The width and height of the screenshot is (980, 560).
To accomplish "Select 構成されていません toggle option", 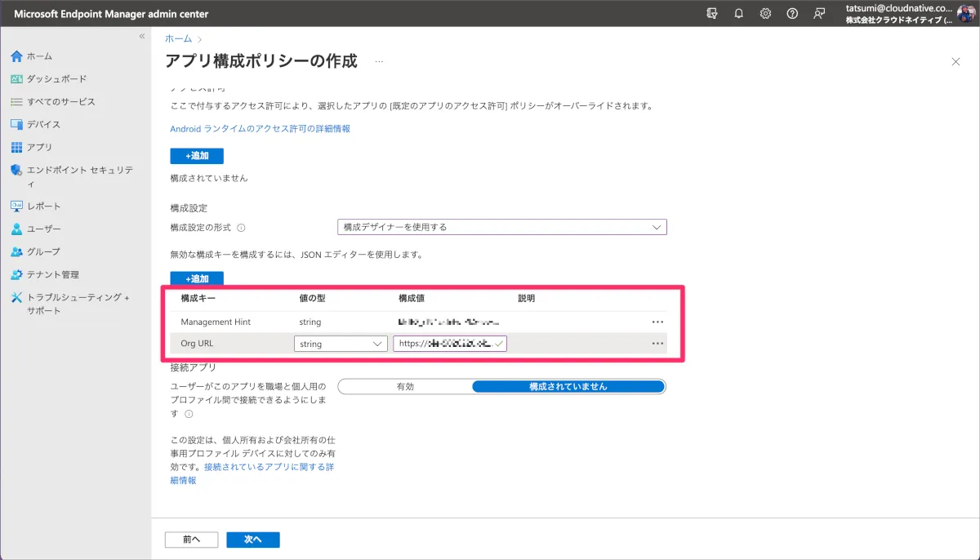I will [568, 386].
